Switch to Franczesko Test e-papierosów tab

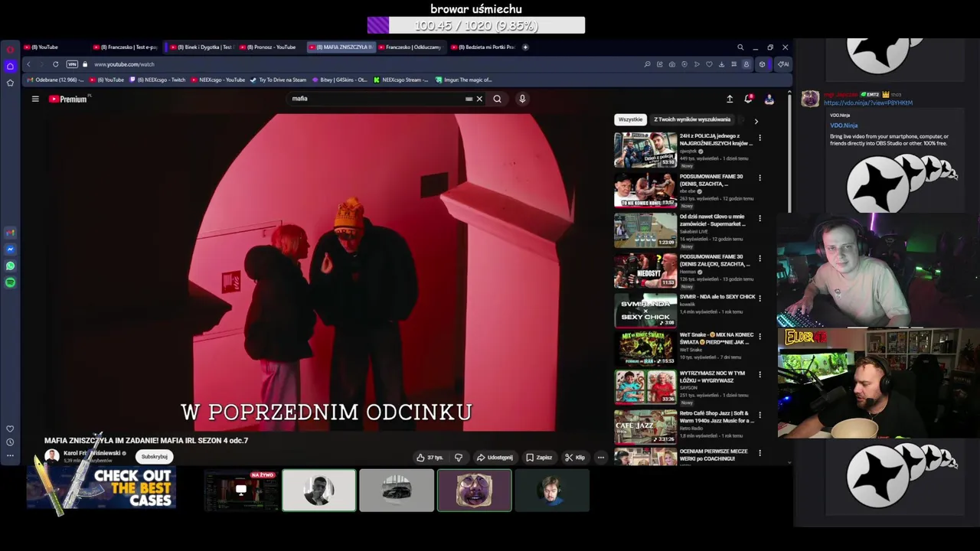tap(126, 47)
